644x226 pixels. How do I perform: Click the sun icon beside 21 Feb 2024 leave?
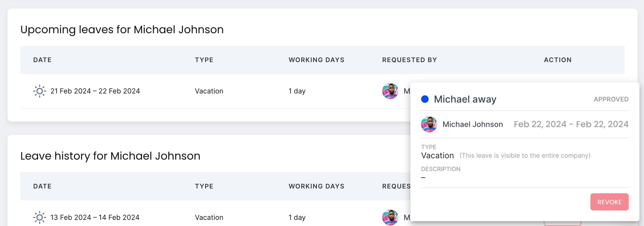[39, 91]
